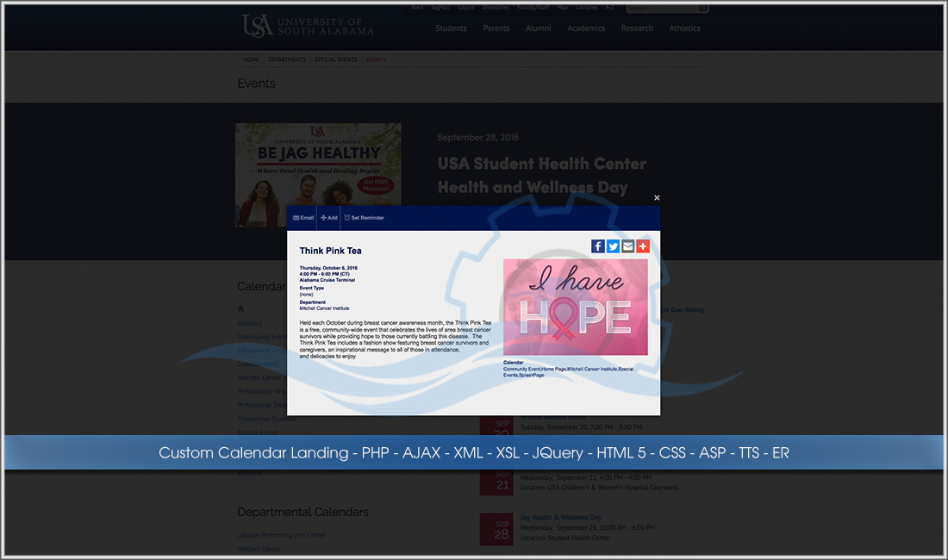This screenshot has width=948, height=560.
Task: Open the Research menu
Action: (x=637, y=28)
